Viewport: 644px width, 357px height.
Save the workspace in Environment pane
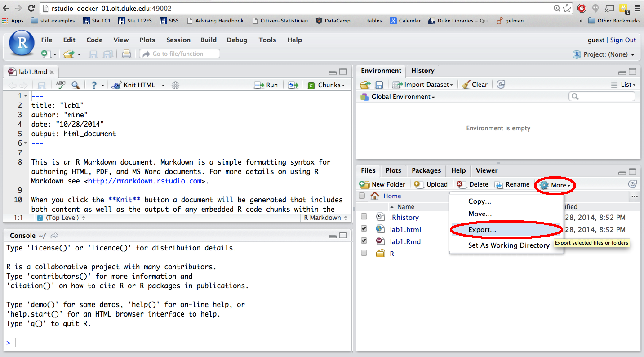click(x=379, y=85)
